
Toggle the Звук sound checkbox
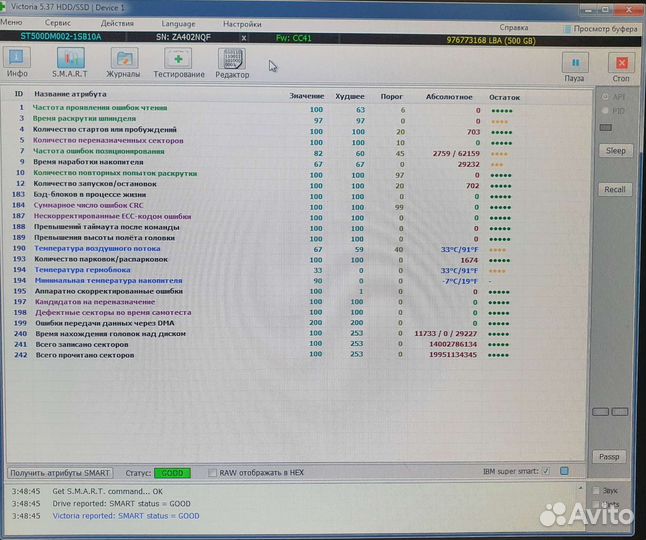coord(597,490)
